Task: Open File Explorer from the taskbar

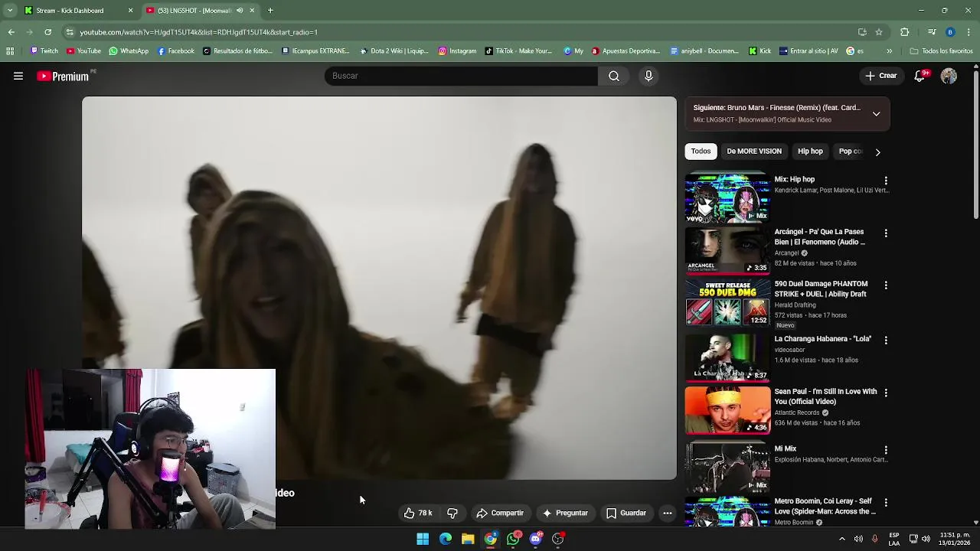Action: click(x=468, y=539)
